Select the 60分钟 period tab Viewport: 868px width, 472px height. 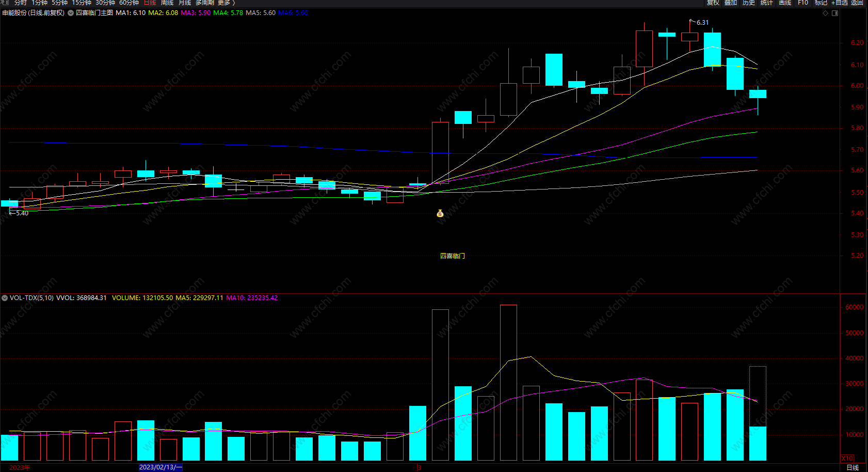[129, 3]
